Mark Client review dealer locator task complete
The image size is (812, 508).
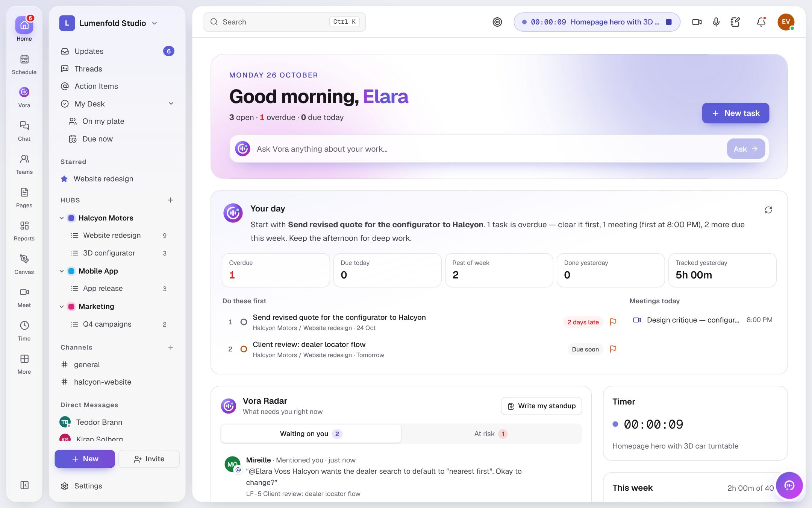244,349
